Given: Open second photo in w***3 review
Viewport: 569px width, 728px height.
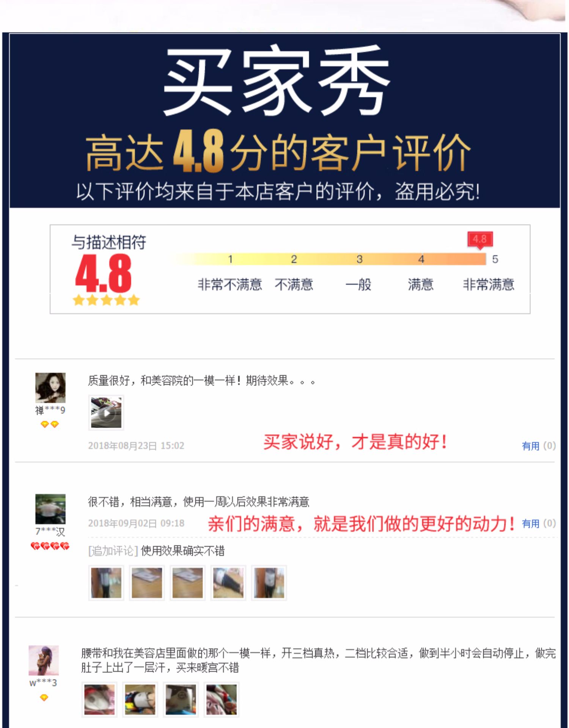Looking at the screenshot, I should pos(140,699).
